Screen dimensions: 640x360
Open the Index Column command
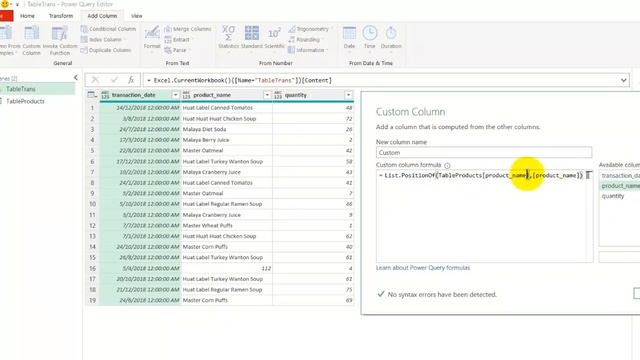tap(104, 40)
